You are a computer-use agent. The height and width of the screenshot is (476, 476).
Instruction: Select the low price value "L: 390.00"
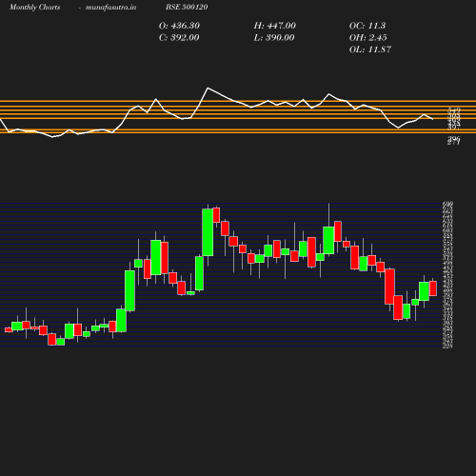pos(274,38)
